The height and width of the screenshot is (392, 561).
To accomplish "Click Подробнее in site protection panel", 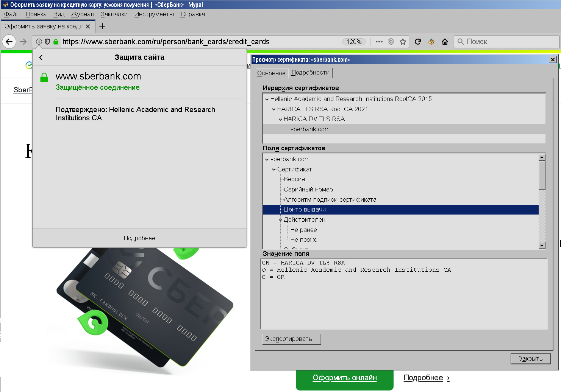I will 139,238.
